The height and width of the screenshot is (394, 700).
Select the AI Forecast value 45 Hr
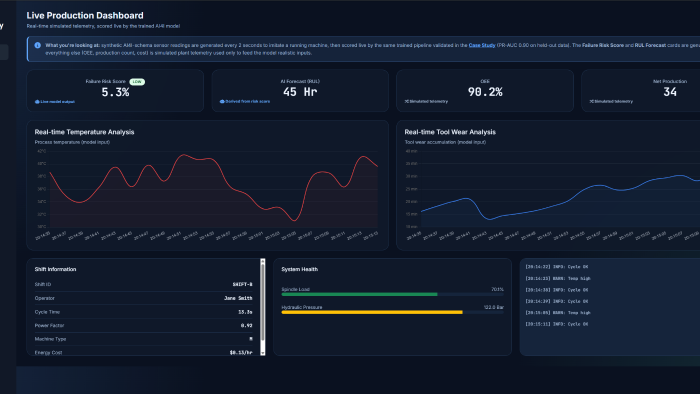coord(300,92)
